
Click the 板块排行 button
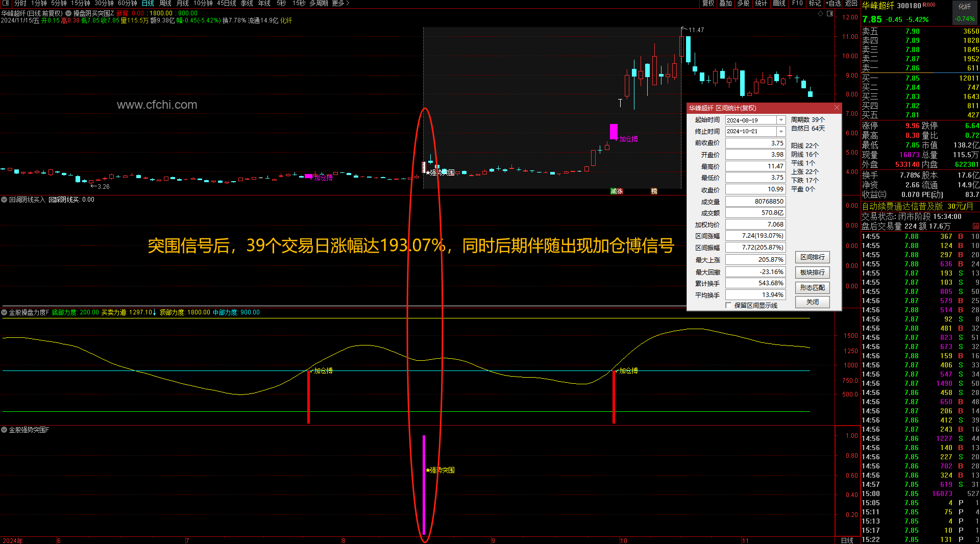click(812, 273)
